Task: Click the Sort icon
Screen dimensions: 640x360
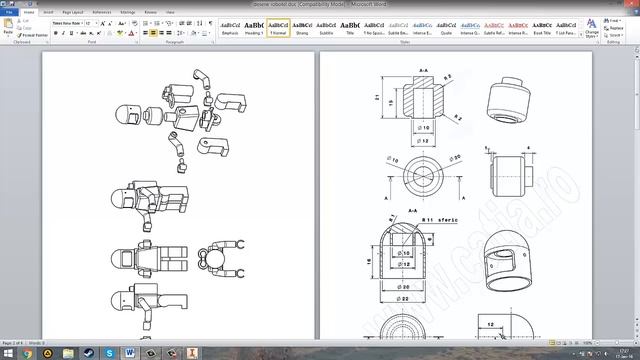Action: (200, 23)
